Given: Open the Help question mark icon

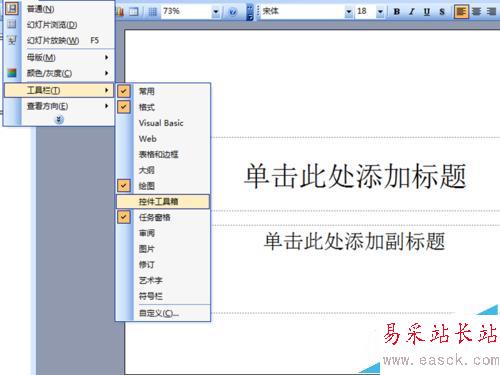Looking at the screenshot, I should (233, 12).
